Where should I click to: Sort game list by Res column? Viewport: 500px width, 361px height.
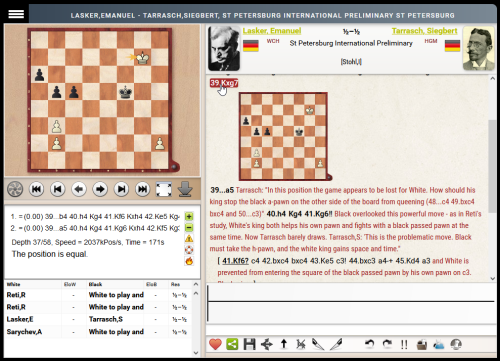175,284
